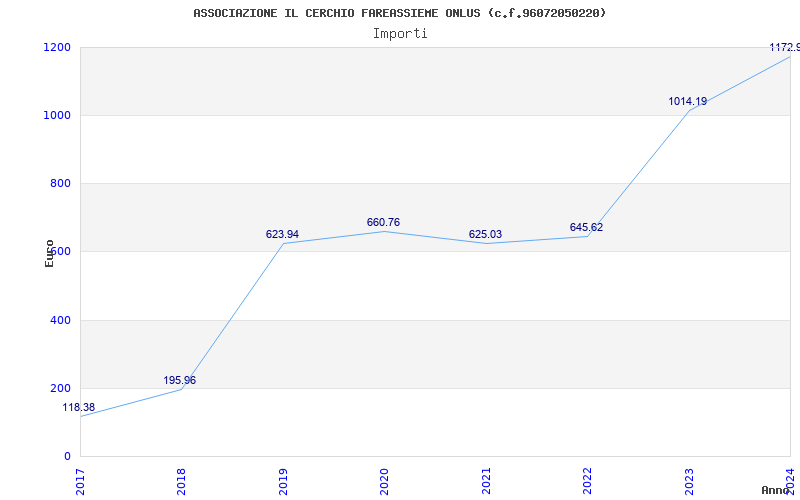Select the 2024 data point value 1172.9
This screenshot has height=500, width=800.
pyautogui.click(x=785, y=47)
